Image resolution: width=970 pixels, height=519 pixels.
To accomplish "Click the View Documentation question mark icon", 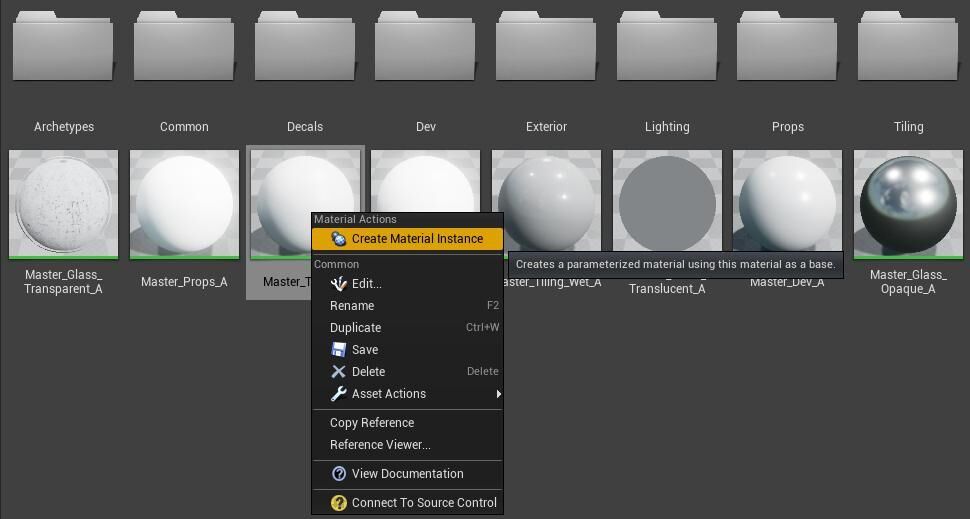I will click(339, 474).
